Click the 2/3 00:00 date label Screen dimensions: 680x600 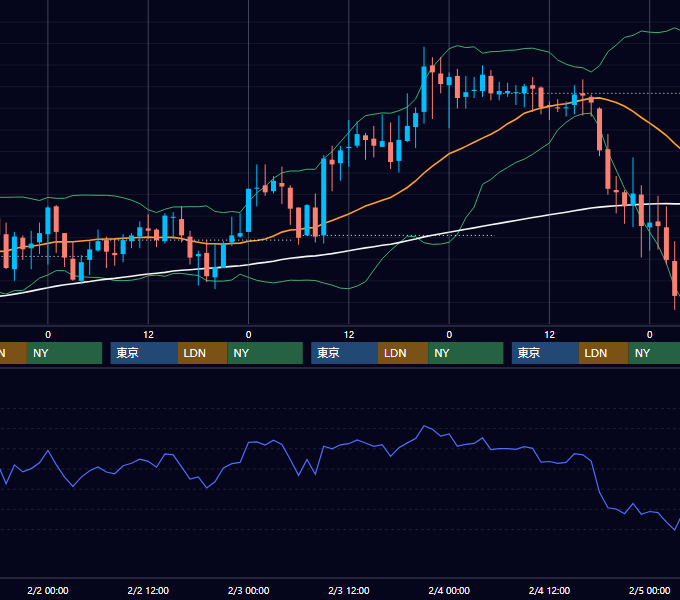tap(248, 590)
